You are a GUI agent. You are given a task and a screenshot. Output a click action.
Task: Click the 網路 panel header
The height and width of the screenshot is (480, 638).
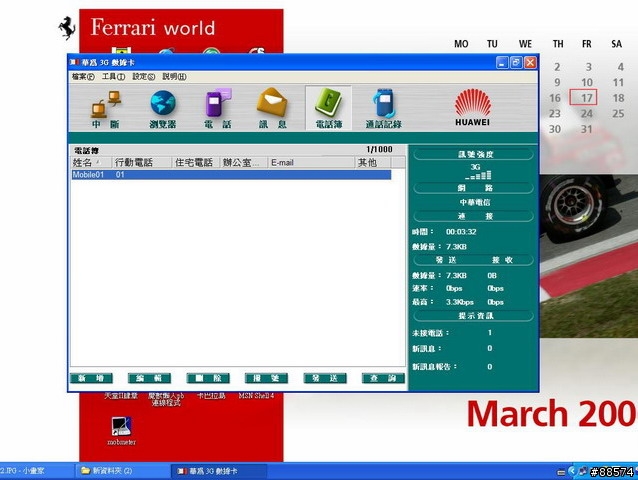(x=474, y=188)
